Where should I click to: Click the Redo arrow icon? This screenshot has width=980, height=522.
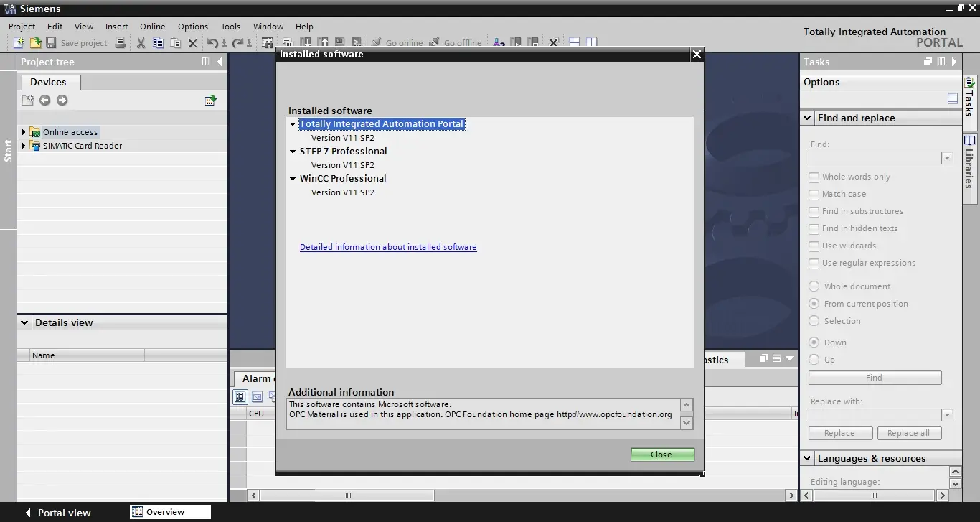237,43
